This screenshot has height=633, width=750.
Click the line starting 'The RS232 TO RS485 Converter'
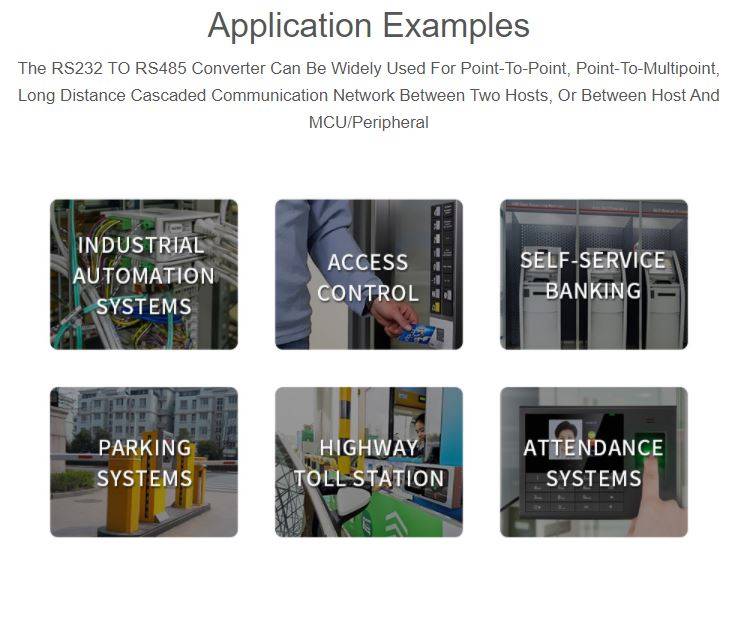pos(369,68)
